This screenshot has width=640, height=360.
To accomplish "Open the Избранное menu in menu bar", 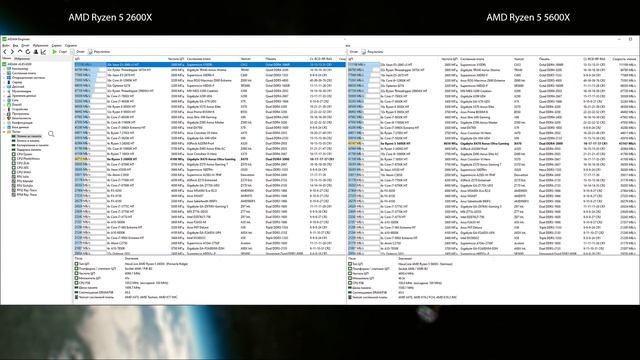I will click(40, 45).
